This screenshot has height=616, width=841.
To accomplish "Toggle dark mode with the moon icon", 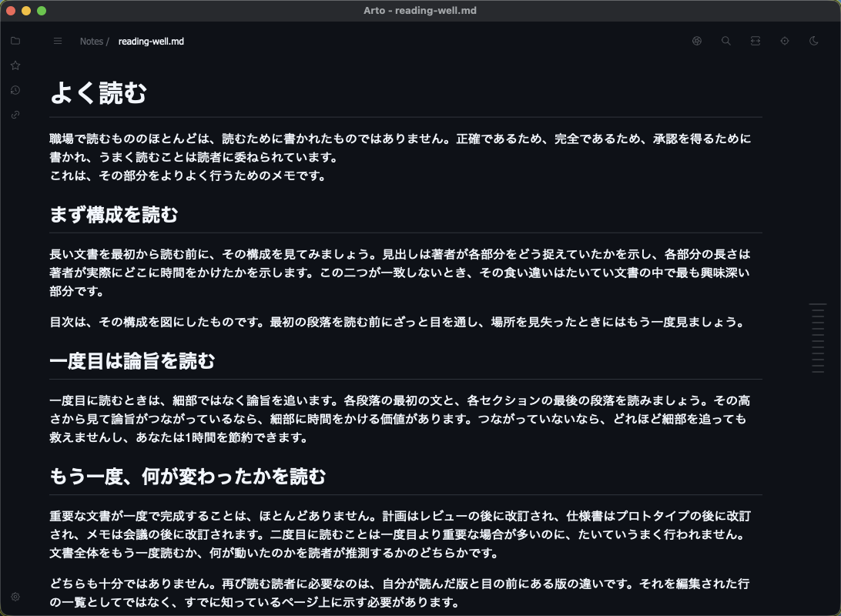I will 813,41.
